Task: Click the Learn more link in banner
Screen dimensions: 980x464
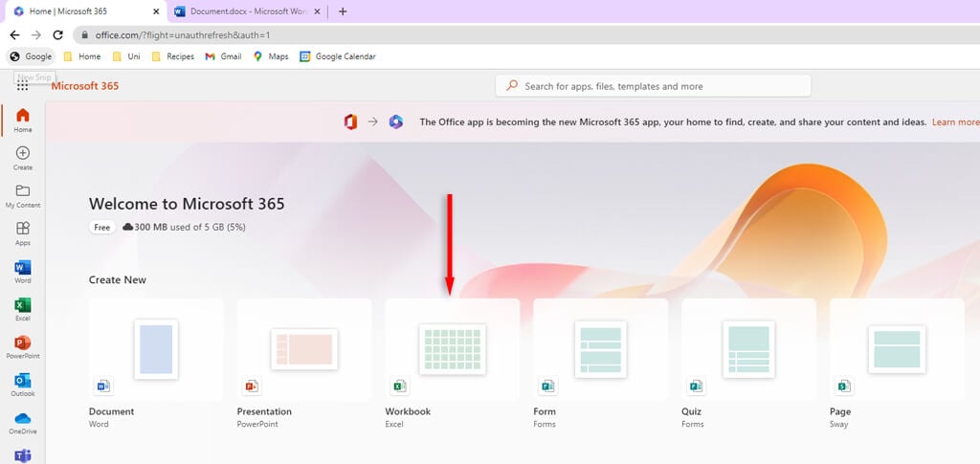Action: pos(956,122)
